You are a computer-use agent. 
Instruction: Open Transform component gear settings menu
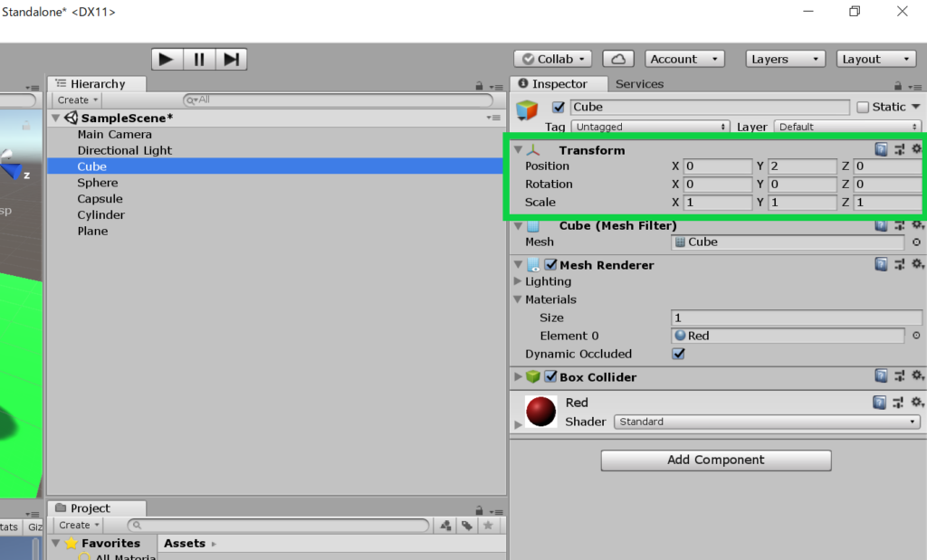click(916, 149)
